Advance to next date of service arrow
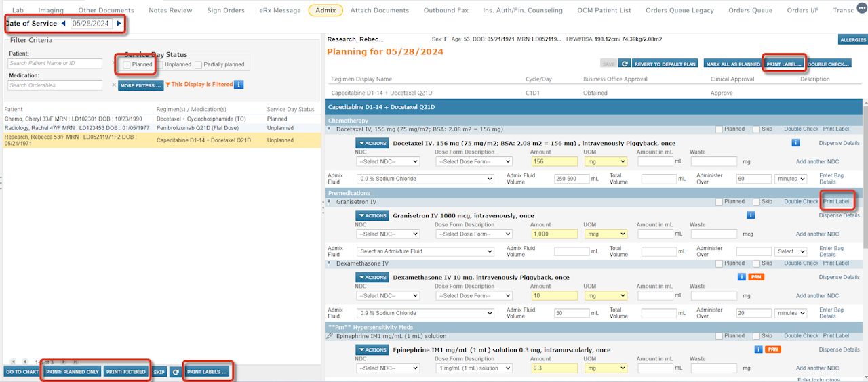This screenshot has width=868, height=382. pos(119,24)
